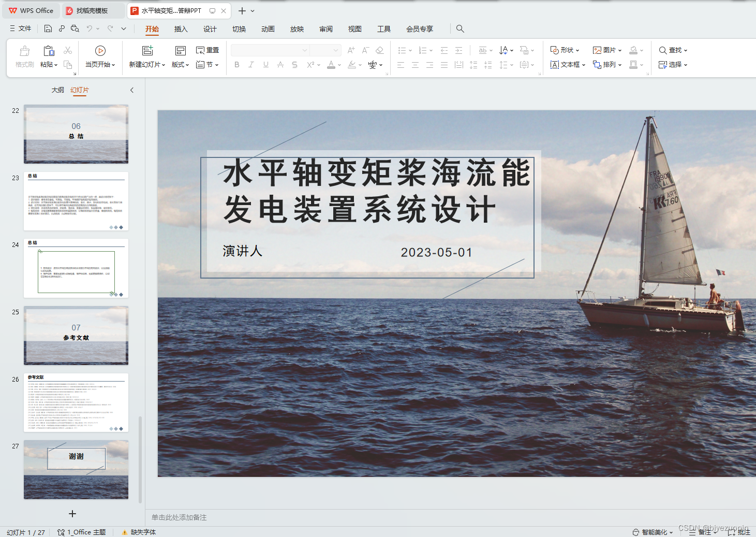Viewport: 756px width, 537px height.
Task: Expand the 粘贴 paste dropdown
Action: click(x=56, y=65)
